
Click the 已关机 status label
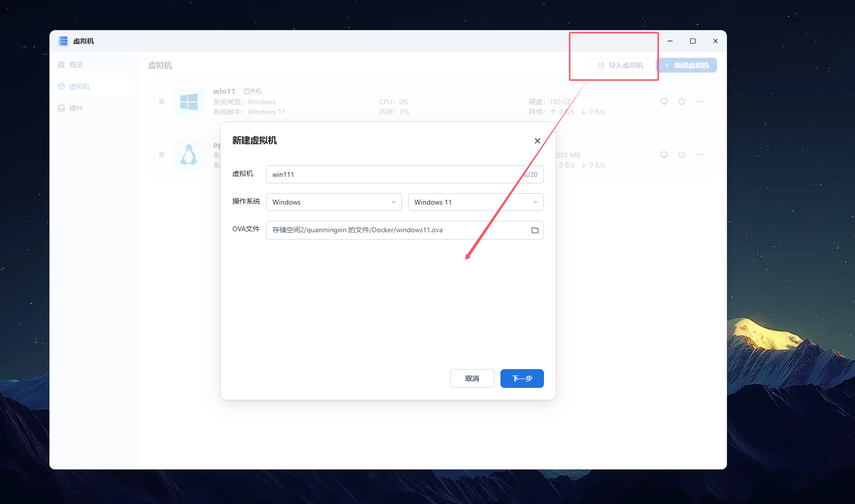click(x=253, y=91)
